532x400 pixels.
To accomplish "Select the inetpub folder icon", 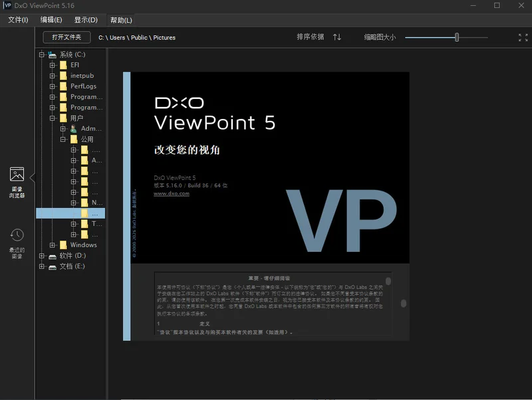I will pyautogui.click(x=63, y=76).
